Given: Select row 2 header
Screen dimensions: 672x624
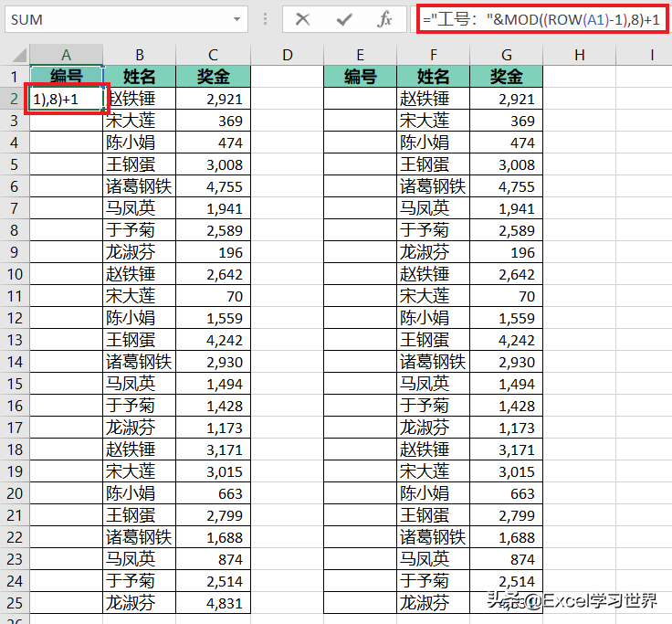Looking at the screenshot, I should click(x=14, y=99).
